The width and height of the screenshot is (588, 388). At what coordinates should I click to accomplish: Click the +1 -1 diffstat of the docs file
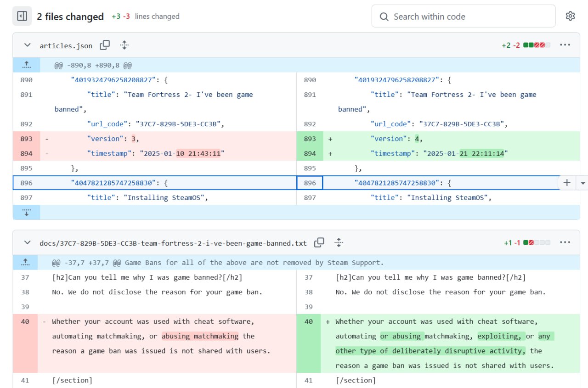tap(527, 242)
